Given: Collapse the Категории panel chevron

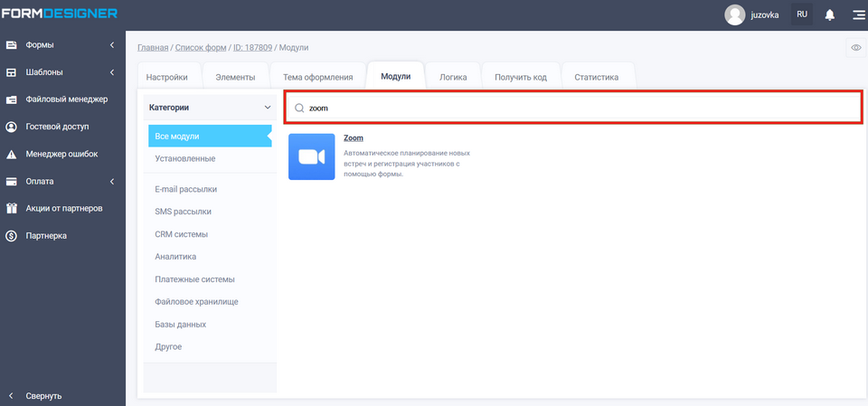Looking at the screenshot, I should pyautogui.click(x=268, y=108).
